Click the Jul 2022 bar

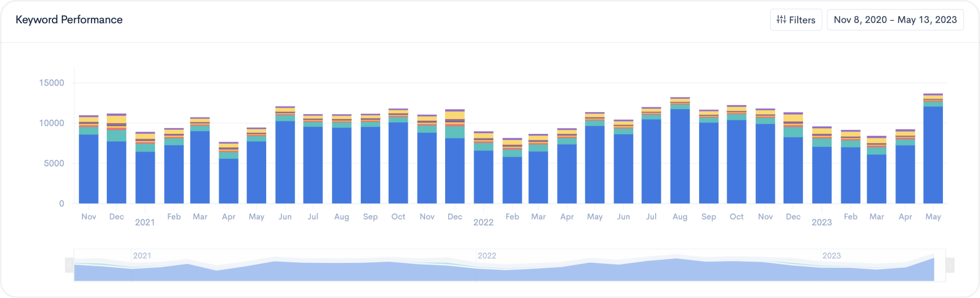click(x=651, y=156)
